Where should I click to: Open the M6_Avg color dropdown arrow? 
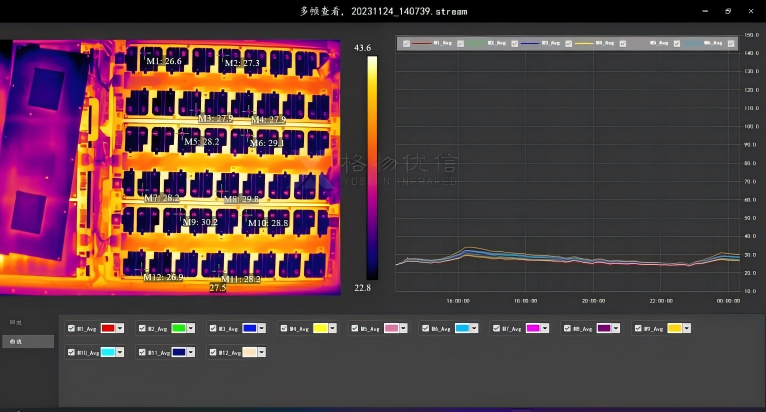pyautogui.click(x=474, y=328)
